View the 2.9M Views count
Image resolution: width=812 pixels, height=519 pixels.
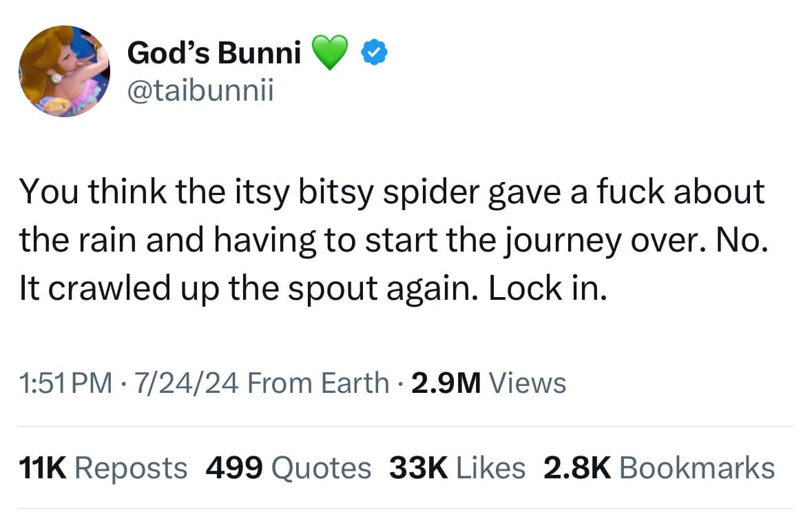pyautogui.click(x=488, y=383)
